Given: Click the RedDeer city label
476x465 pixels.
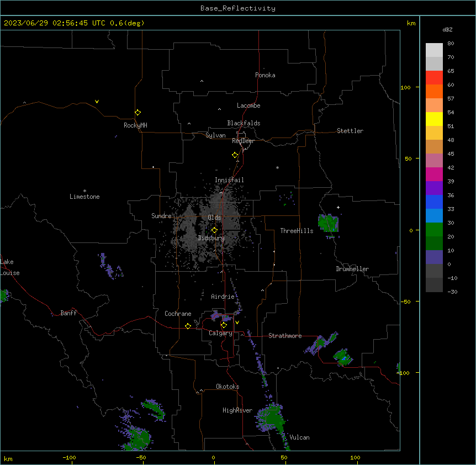Looking at the screenshot, I should 243,141.
